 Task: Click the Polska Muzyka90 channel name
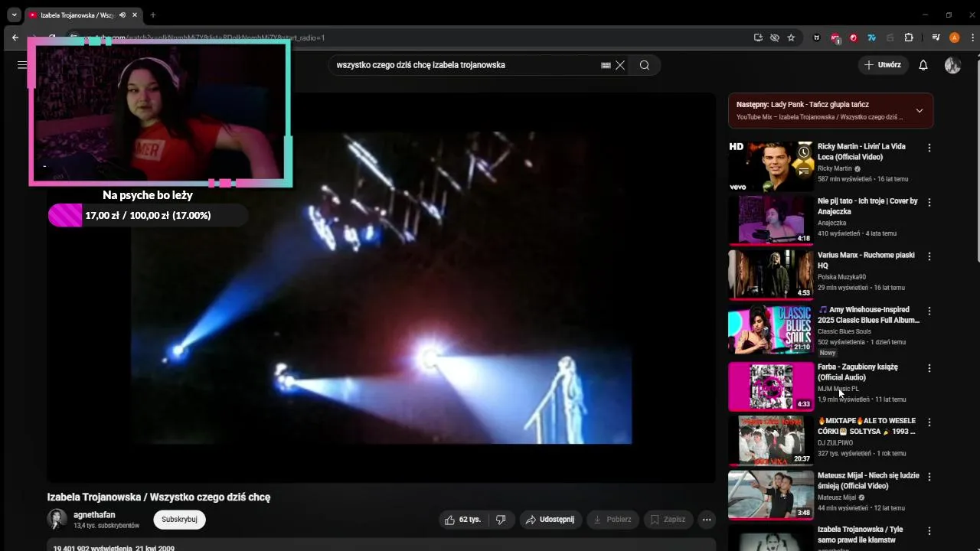841,277
